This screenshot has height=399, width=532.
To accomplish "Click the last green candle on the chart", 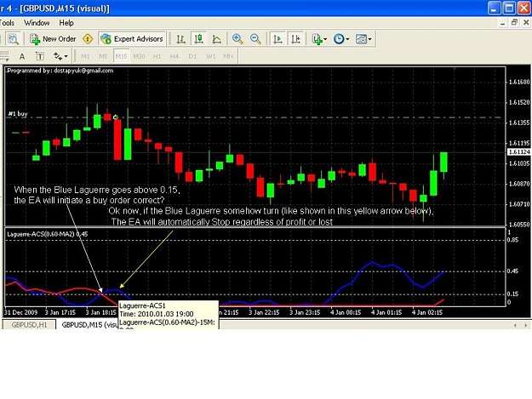I will point(443,162).
